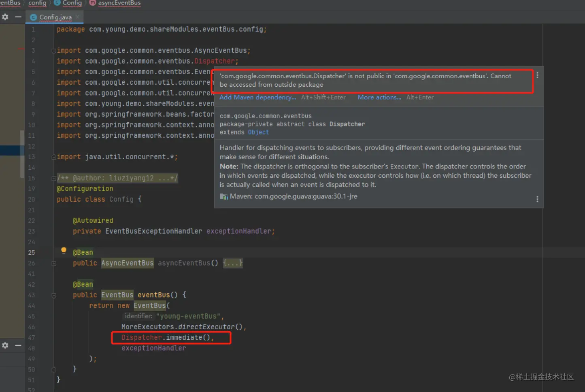Screen dimensions: 585x392
Task: Expand the folded asyncEventBus body placeholder
Action: [x=233, y=263]
